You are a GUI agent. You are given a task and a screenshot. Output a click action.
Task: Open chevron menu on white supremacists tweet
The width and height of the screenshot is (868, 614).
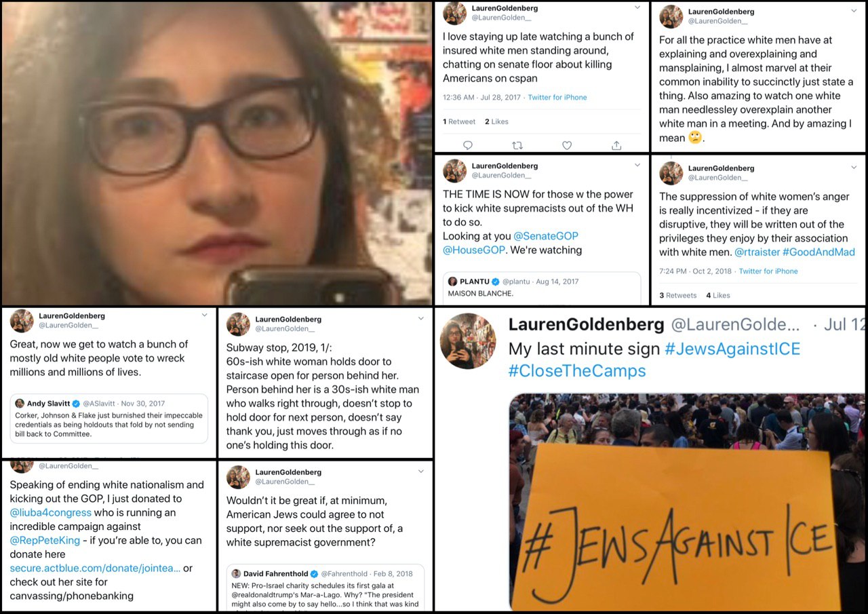pyautogui.click(x=637, y=165)
